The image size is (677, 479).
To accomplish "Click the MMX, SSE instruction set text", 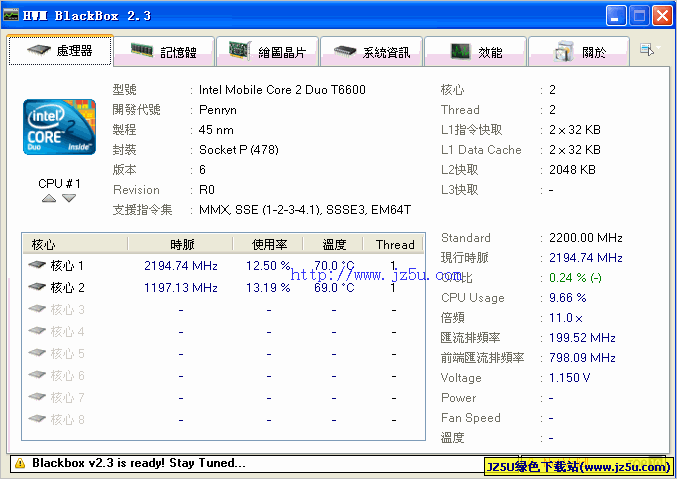I will coord(305,210).
